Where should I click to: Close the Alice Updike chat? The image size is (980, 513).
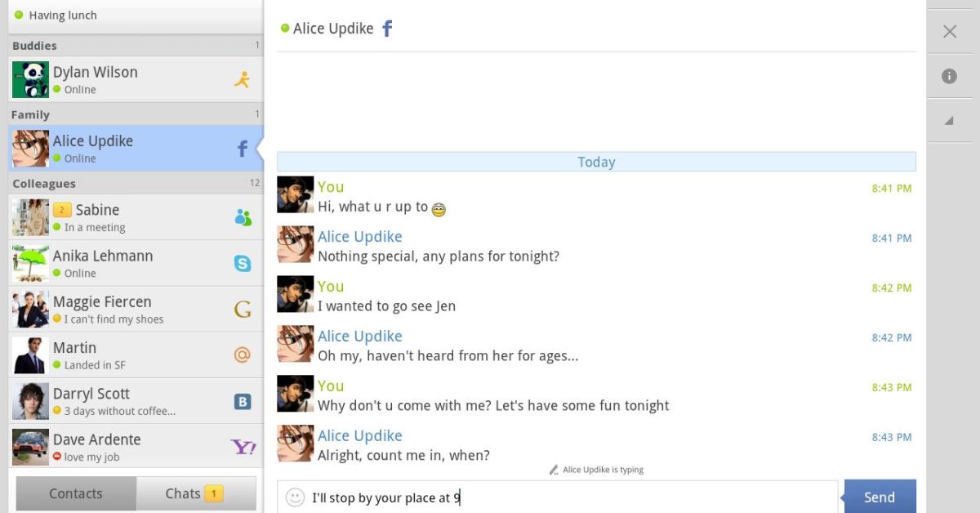[949, 32]
